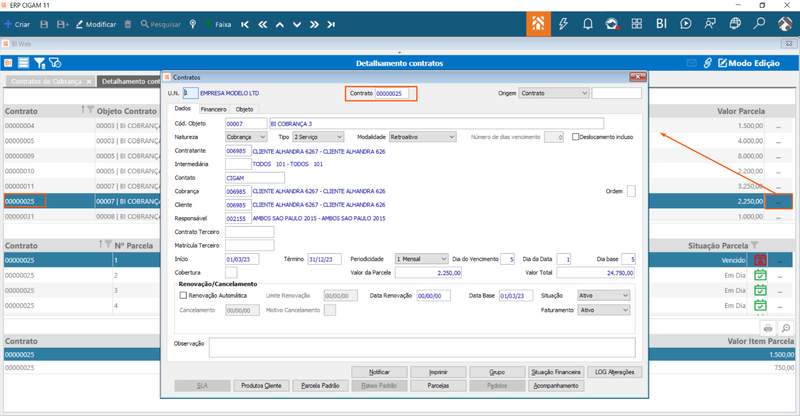800x416 pixels.
Task: Expand the Natureza Cobrança dropdown
Action: 246,137
